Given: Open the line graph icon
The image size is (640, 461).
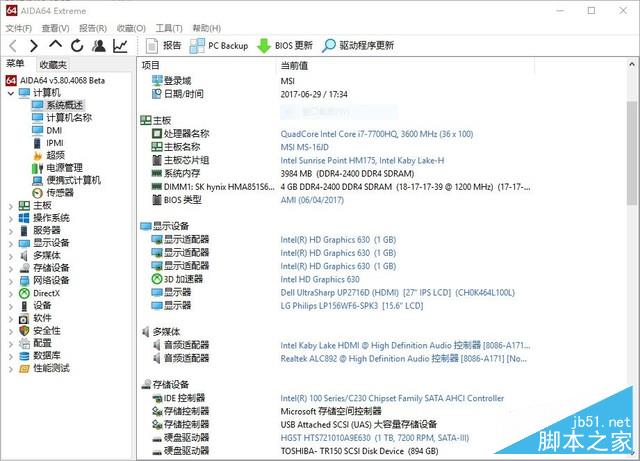Looking at the screenshot, I should pos(120,46).
